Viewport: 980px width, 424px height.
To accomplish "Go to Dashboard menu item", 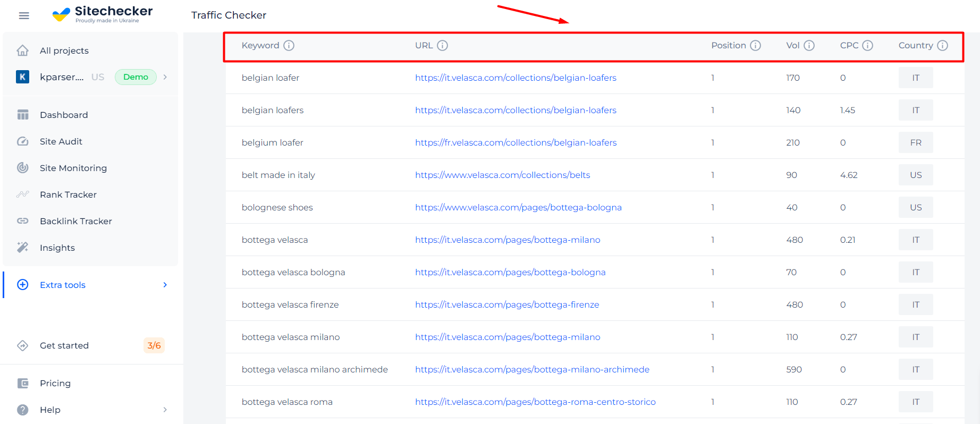I will (x=64, y=115).
